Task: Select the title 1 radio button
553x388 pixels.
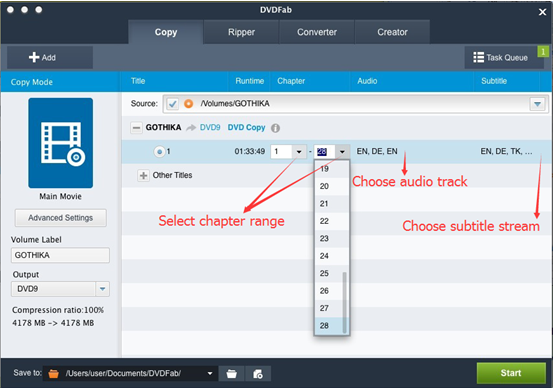Action: [x=159, y=152]
